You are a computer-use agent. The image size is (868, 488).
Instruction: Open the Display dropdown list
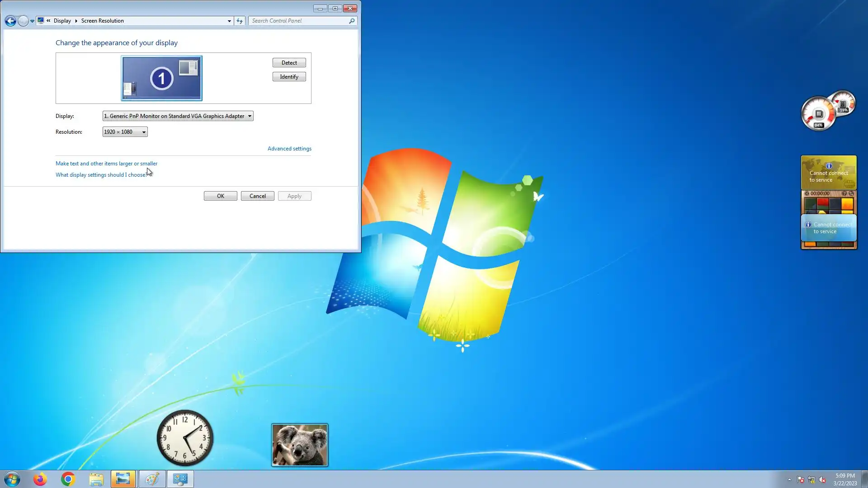[x=178, y=116]
